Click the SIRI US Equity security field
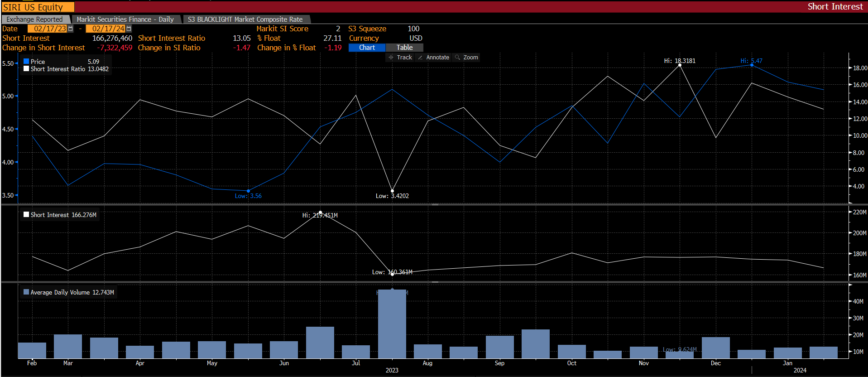This screenshot has width=868, height=377. pos(38,7)
